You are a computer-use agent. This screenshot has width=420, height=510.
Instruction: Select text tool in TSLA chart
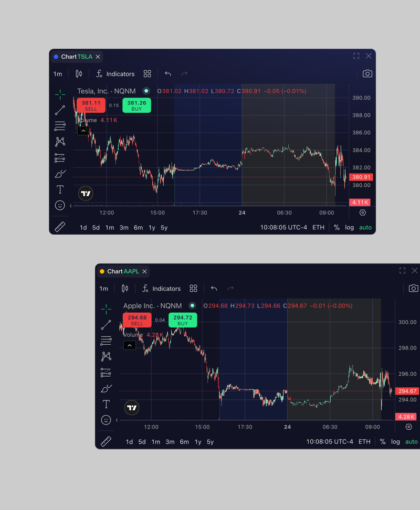(x=60, y=189)
